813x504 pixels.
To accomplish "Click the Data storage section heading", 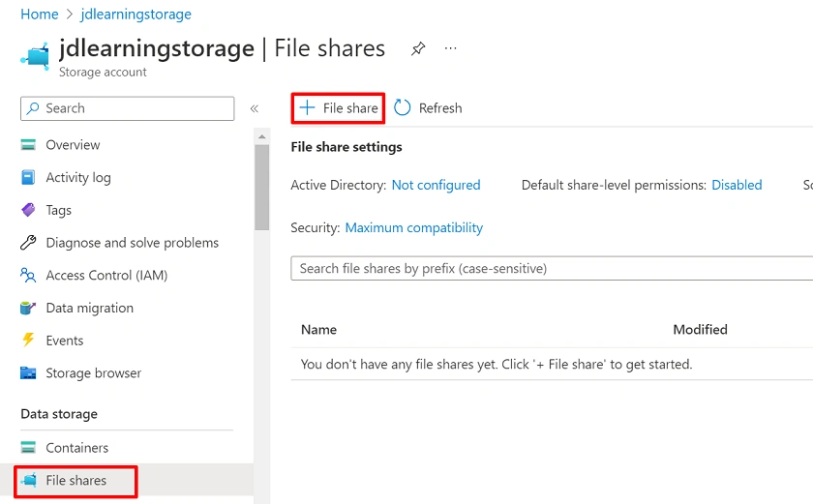I will (x=59, y=414).
